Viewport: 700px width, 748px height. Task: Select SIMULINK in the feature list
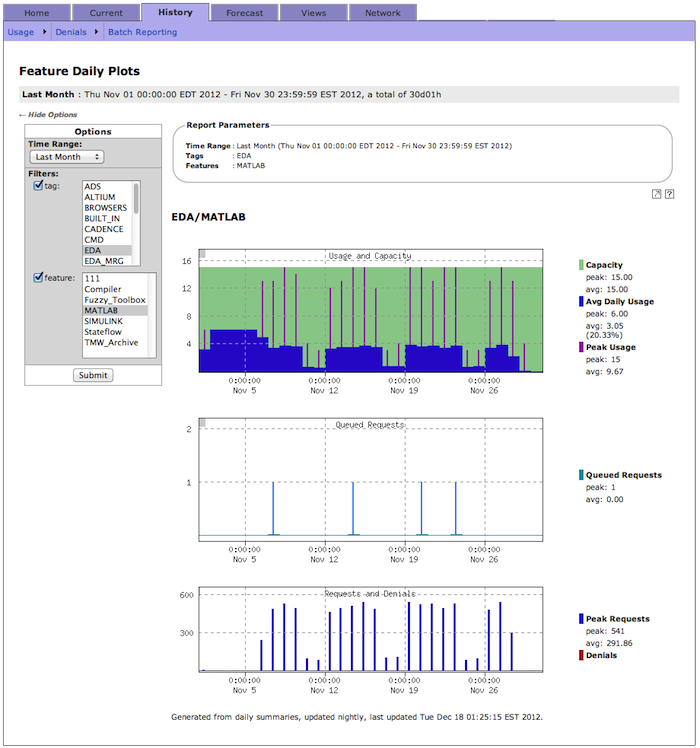[105, 321]
